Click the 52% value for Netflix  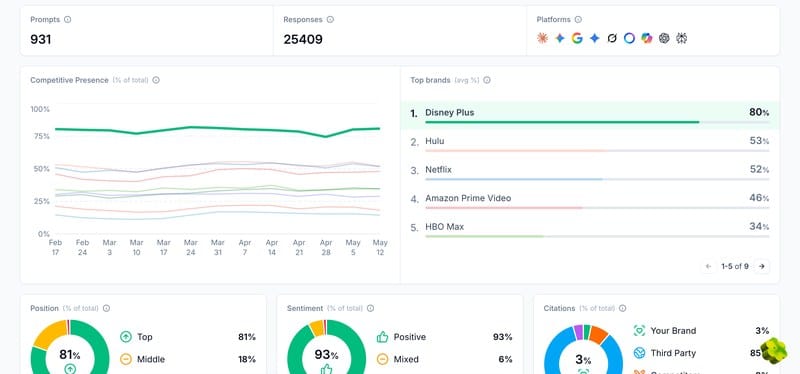pyautogui.click(x=759, y=169)
